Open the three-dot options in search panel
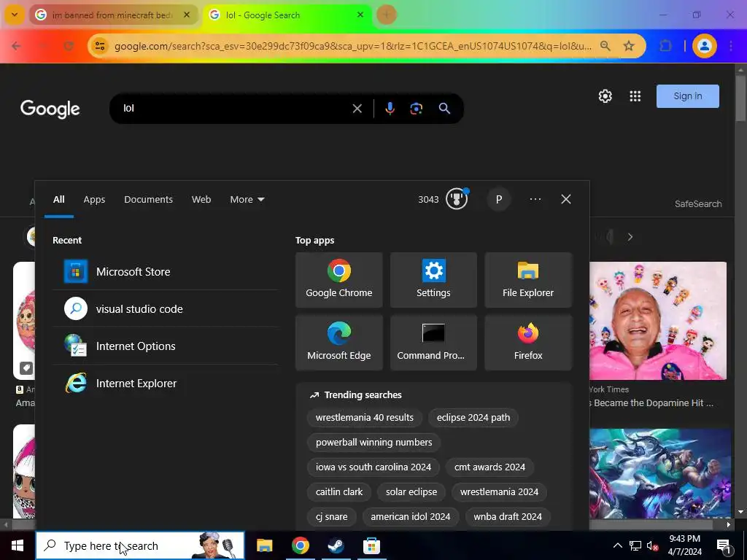747x560 pixels. (535, 199)
